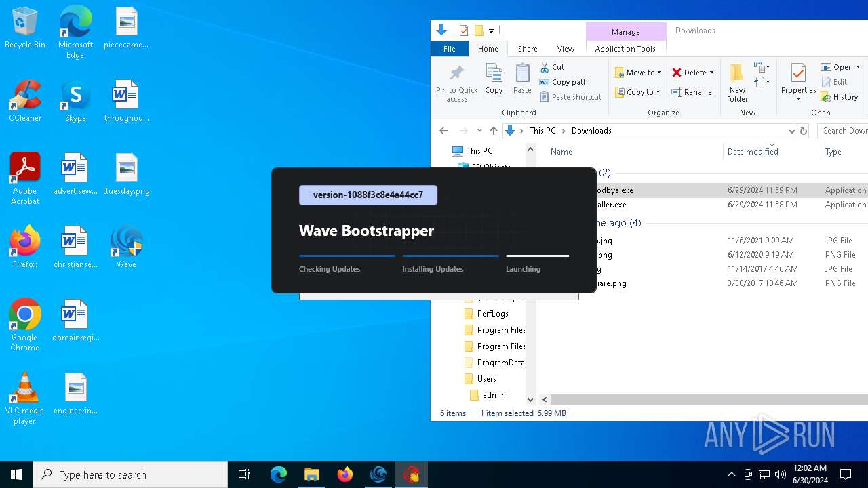868x488 pixels.
Task: Switch to the Share ribbon tab
Action: coord(528,49)
